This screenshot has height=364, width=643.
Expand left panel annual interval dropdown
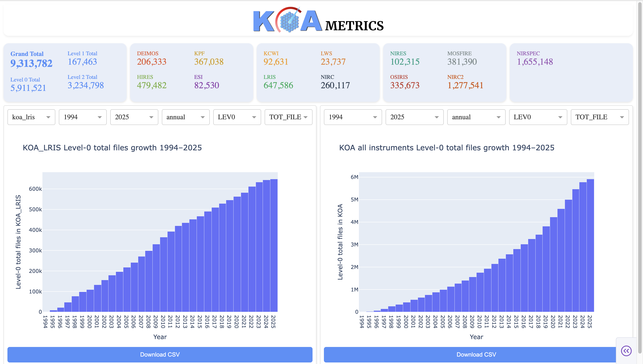click(185, 117)
